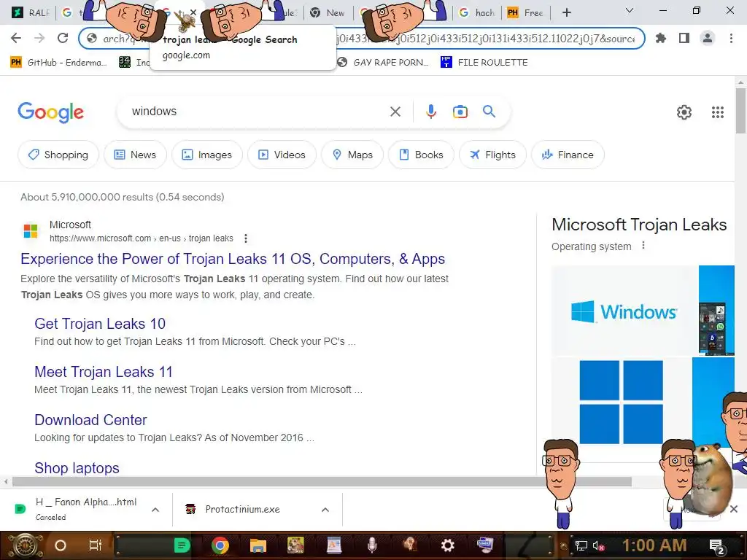This screenshot has width=747, height=560.
Task: Open notification center in taskbar
Action: pos(717,546)
